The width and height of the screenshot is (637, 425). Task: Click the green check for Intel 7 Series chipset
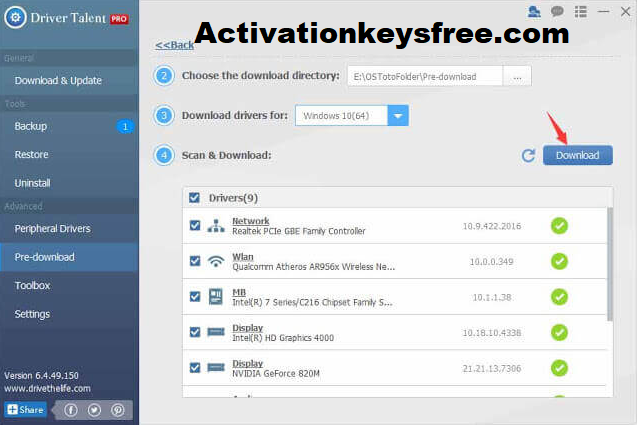[559, 297]
